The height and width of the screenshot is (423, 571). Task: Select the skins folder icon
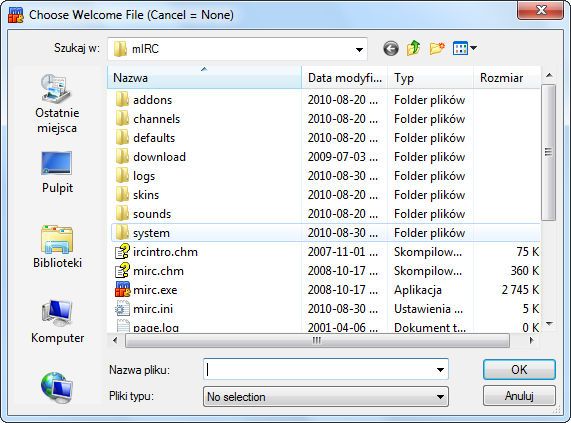point(122,194)
